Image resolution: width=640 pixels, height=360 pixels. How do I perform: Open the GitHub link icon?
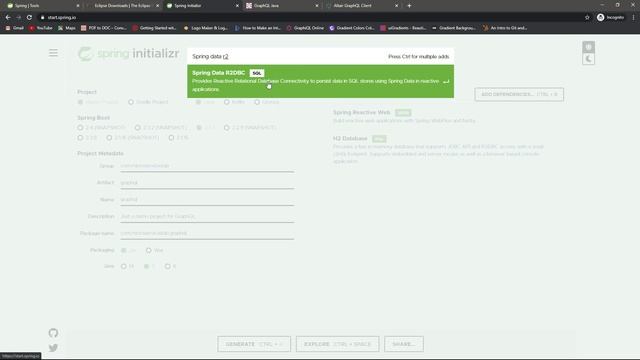click(53, 333)
